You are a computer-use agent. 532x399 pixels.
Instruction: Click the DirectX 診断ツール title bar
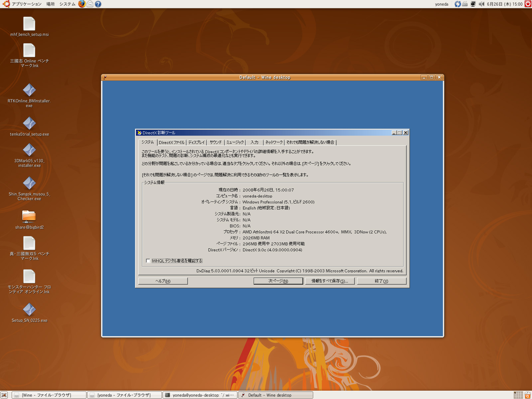click(266, 133)
